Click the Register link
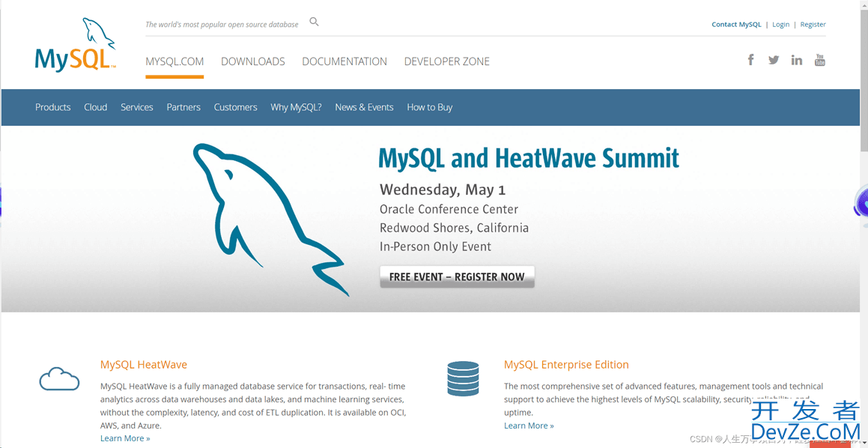This screenshot has height=448, width=868. (813, 25)
